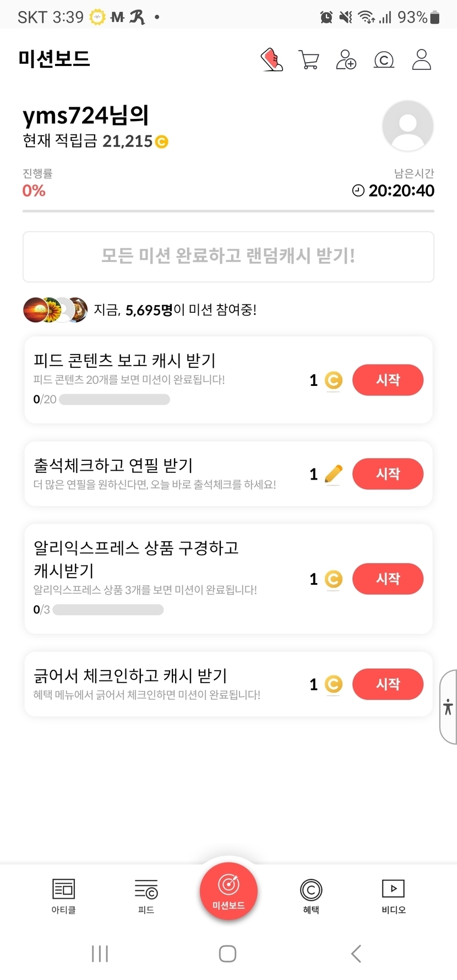Start the 피드 콘텐츠 보고 캐시 받기 mission
457x980 pixels.
(388, 380)
